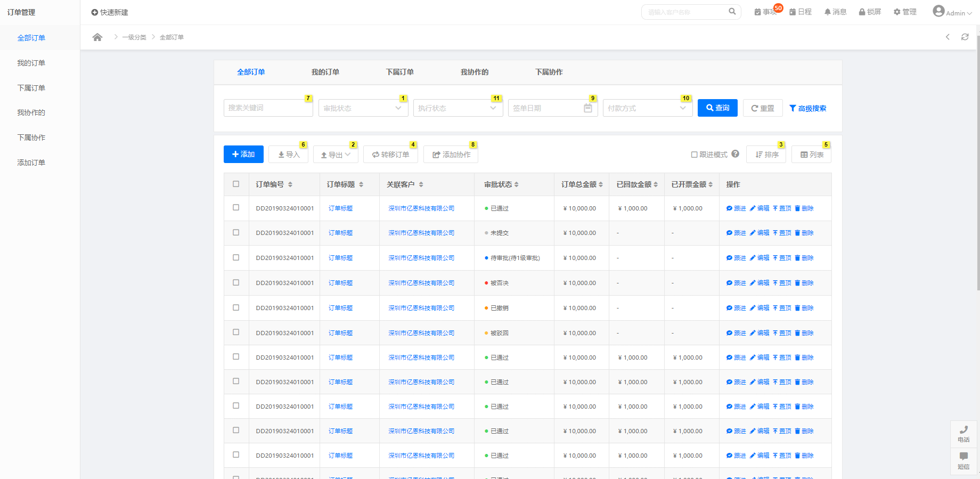
Task: Open the 付款方式 dropdown filter
Action: pos(648,108)
